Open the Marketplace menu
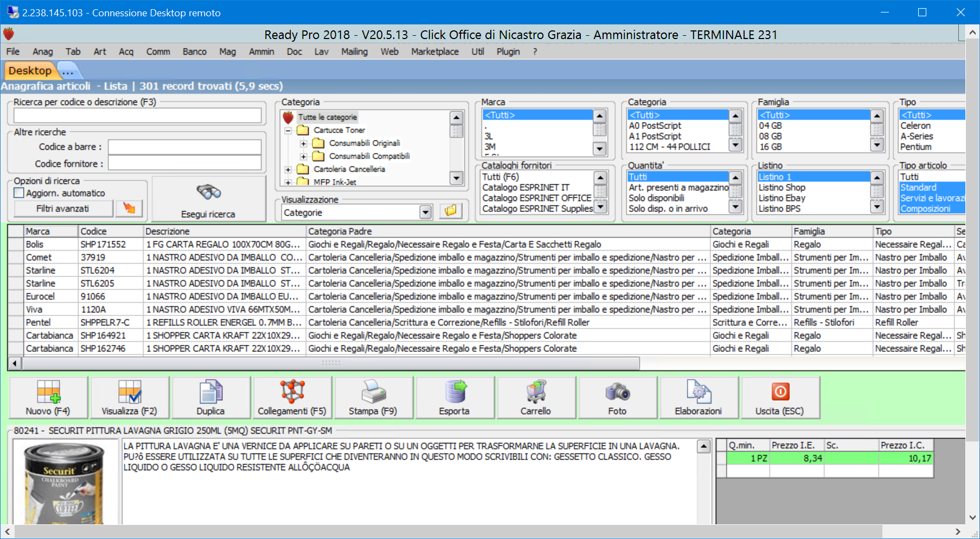Image resolution: width=980 pixels, height=539 pixels. coord(435,52)
